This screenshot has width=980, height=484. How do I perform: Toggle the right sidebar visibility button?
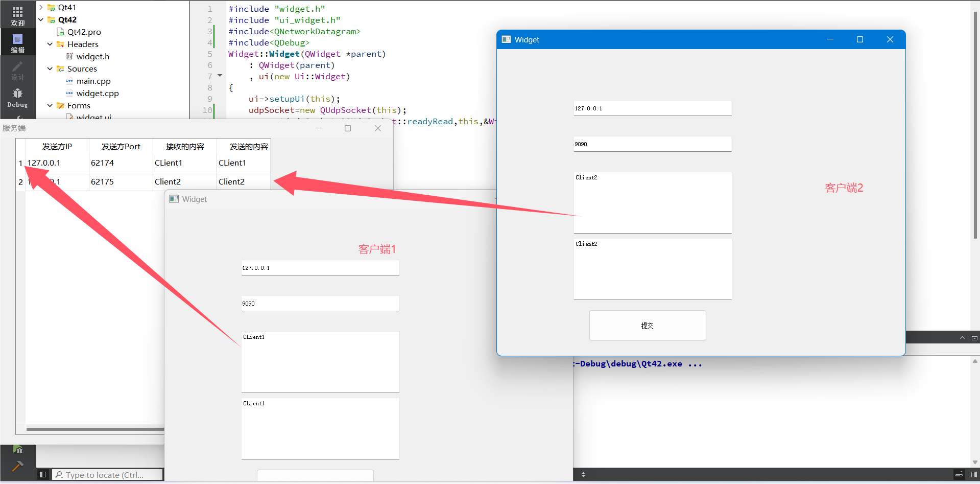(974, 475)
